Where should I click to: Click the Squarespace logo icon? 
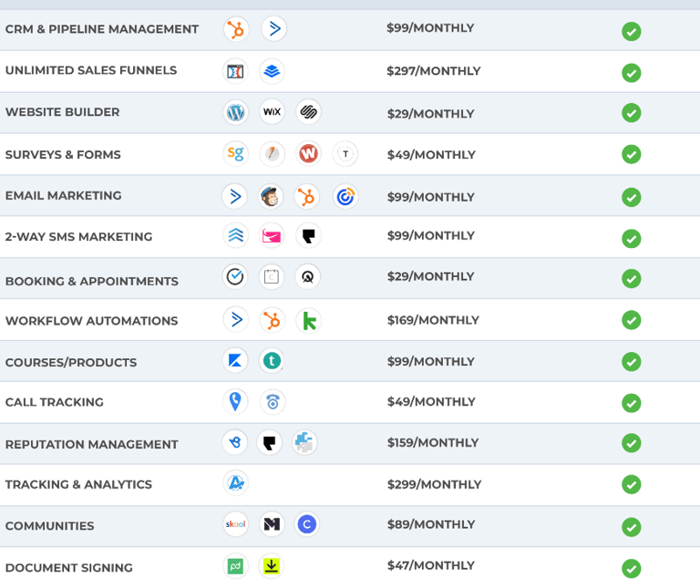308,111
